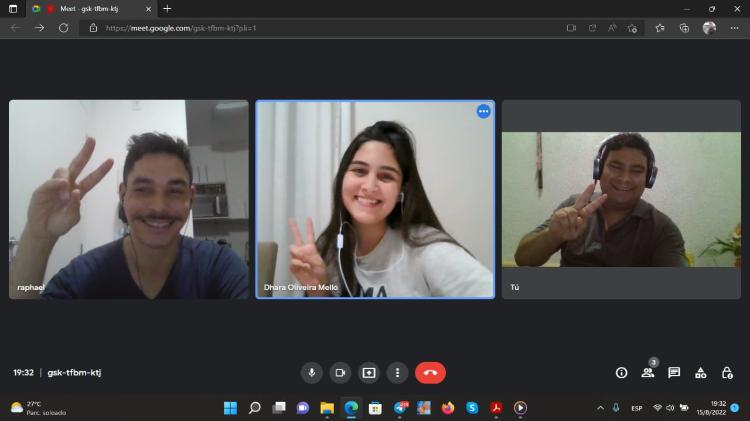Show the participants people panel

648,373
